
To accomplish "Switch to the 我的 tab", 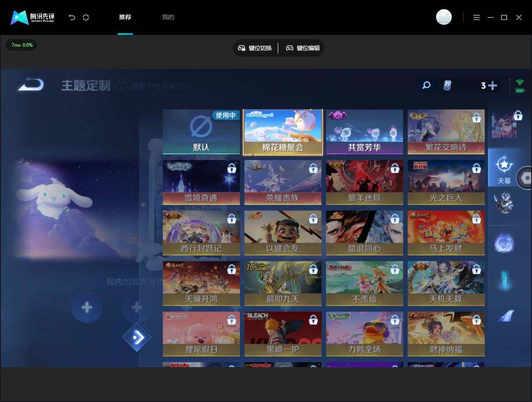I will click(168, 17).
